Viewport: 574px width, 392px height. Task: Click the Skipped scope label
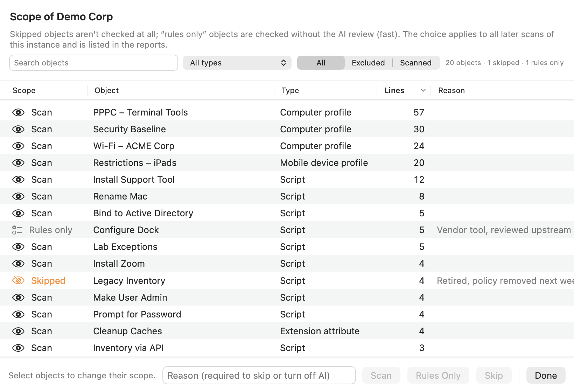(48, 281)
